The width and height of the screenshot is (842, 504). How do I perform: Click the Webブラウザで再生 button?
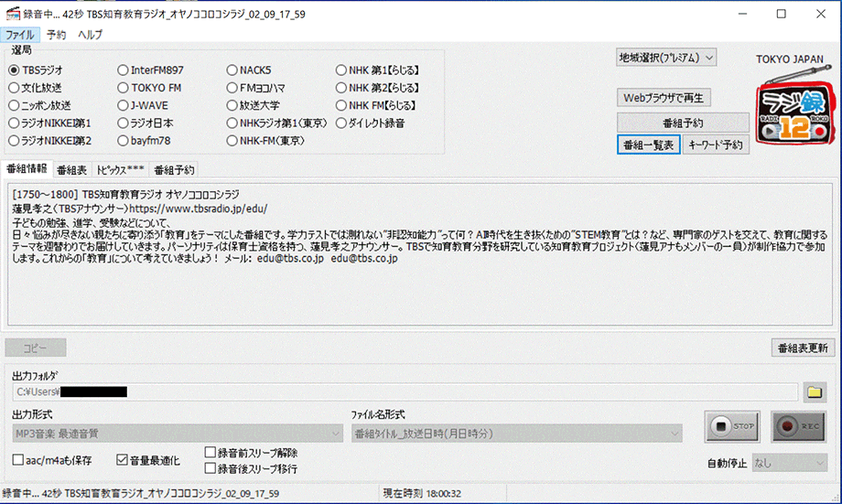coord(664,98)
